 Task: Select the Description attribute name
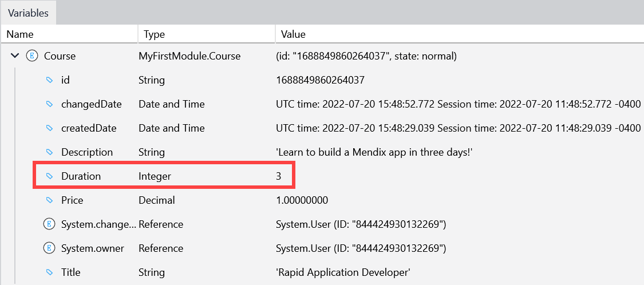click(x=86, y=152)
